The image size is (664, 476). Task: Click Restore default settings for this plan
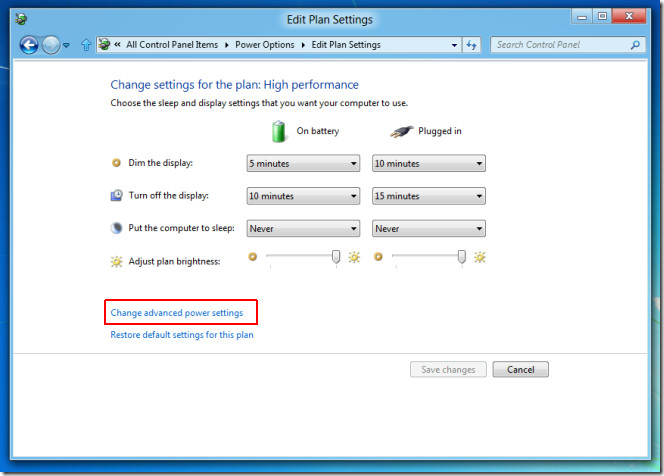coord(182,335)
